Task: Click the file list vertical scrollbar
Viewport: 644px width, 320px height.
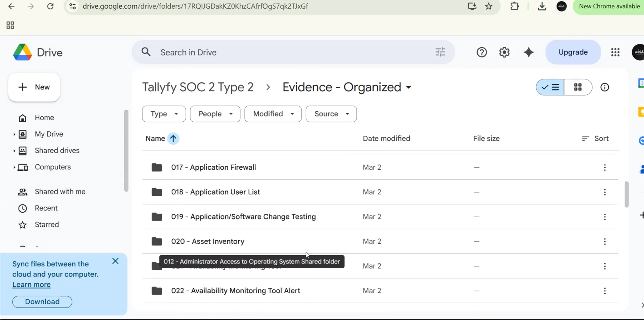Action: pyautogui.click(x=626, y=194)
